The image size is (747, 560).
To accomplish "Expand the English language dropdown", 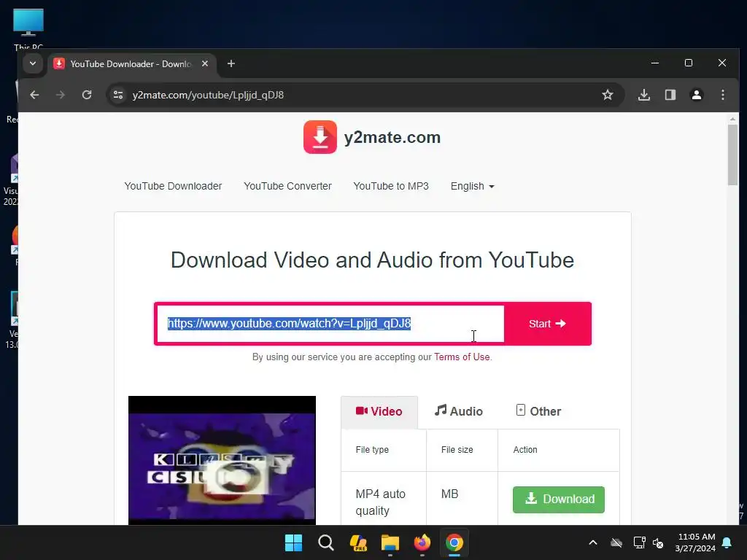I will point(473,186).
